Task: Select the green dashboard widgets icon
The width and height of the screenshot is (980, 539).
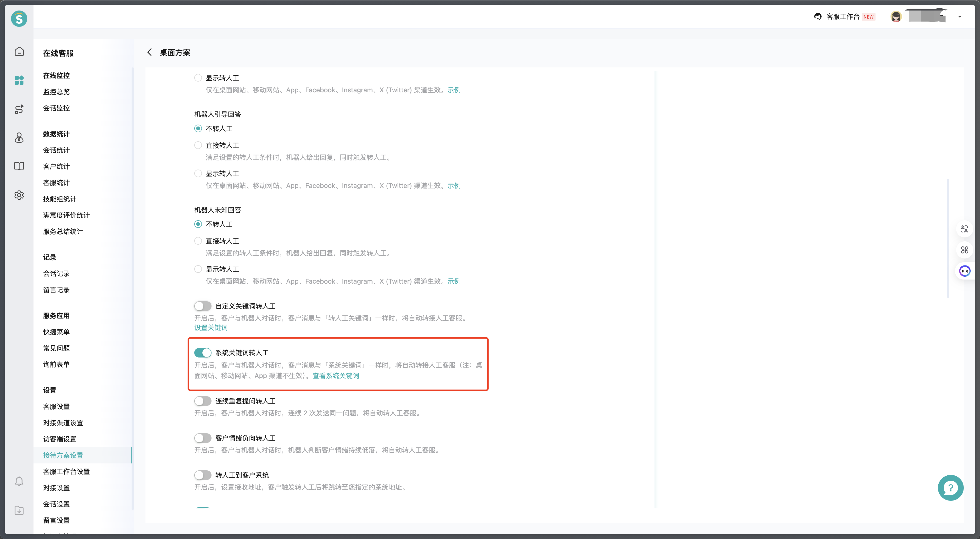Action: (x=19, y=80)
